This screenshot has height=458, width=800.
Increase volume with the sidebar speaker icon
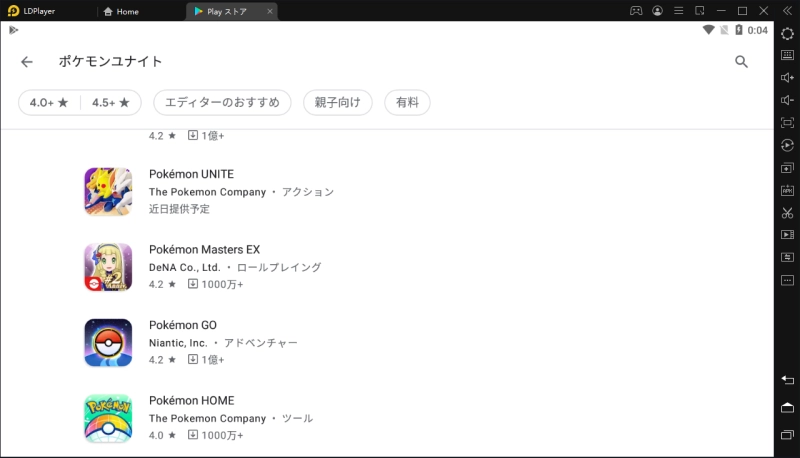click(x=787, y=78)
